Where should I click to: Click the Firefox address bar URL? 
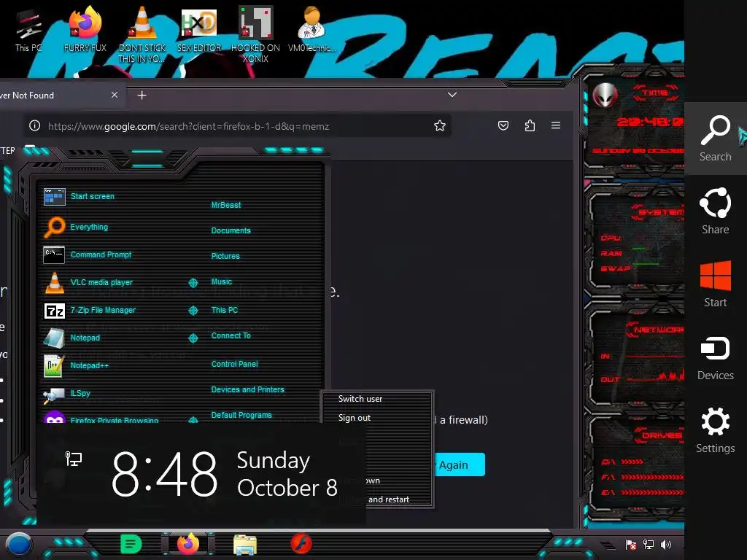point(189,126)
